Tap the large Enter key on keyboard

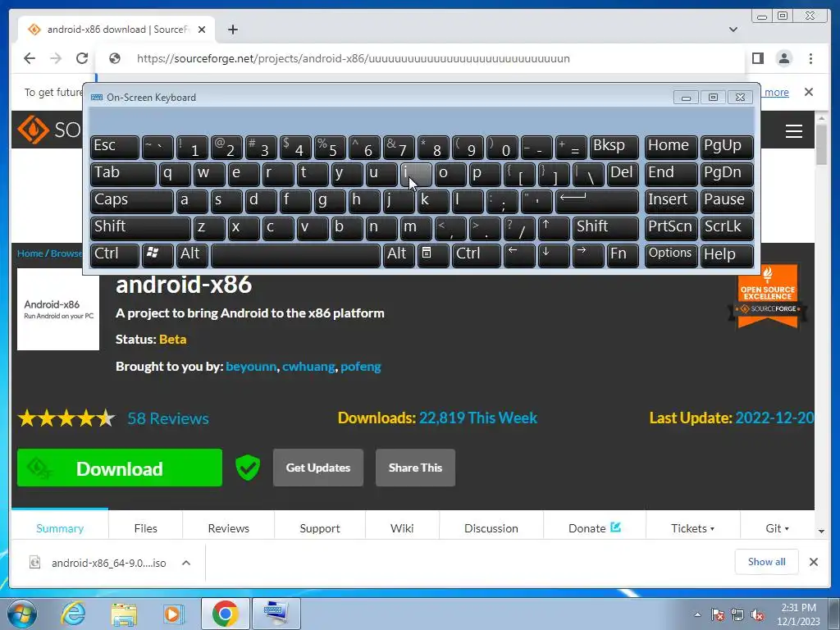(597, 202)
